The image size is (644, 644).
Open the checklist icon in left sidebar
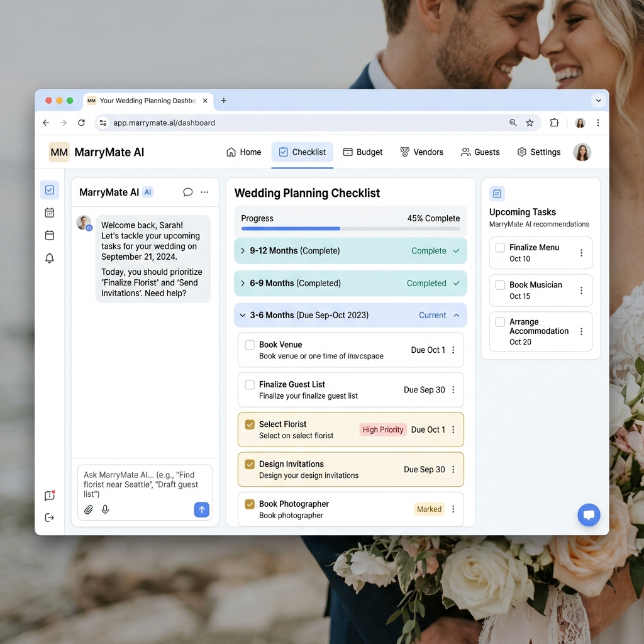tap(50, 189)
